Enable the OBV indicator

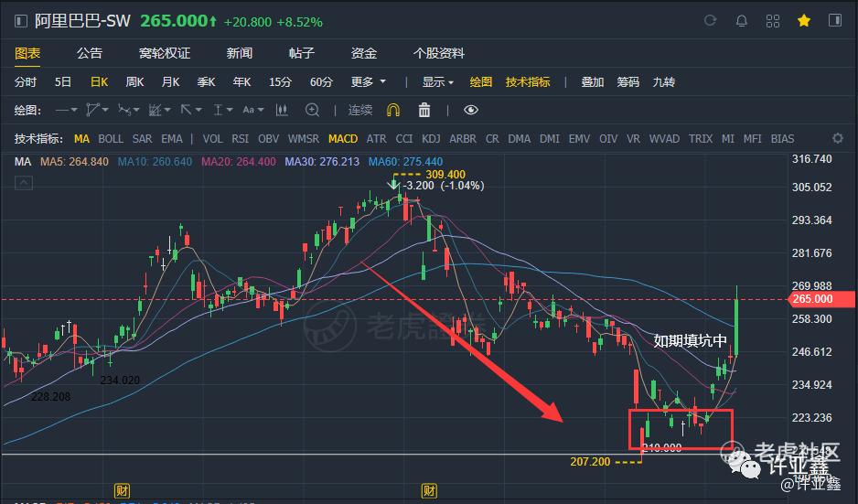[x=268, y=139]
